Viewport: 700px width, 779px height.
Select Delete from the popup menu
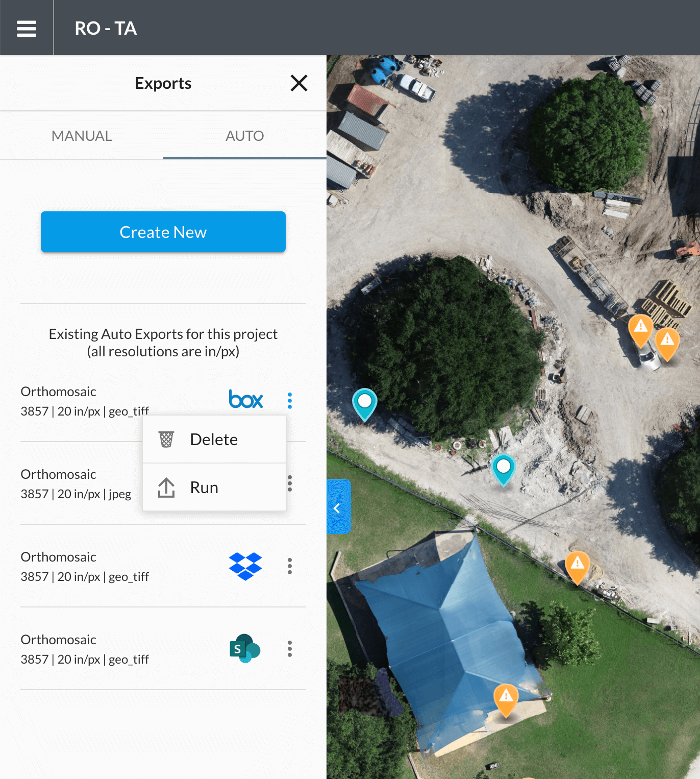click(214, 439)
